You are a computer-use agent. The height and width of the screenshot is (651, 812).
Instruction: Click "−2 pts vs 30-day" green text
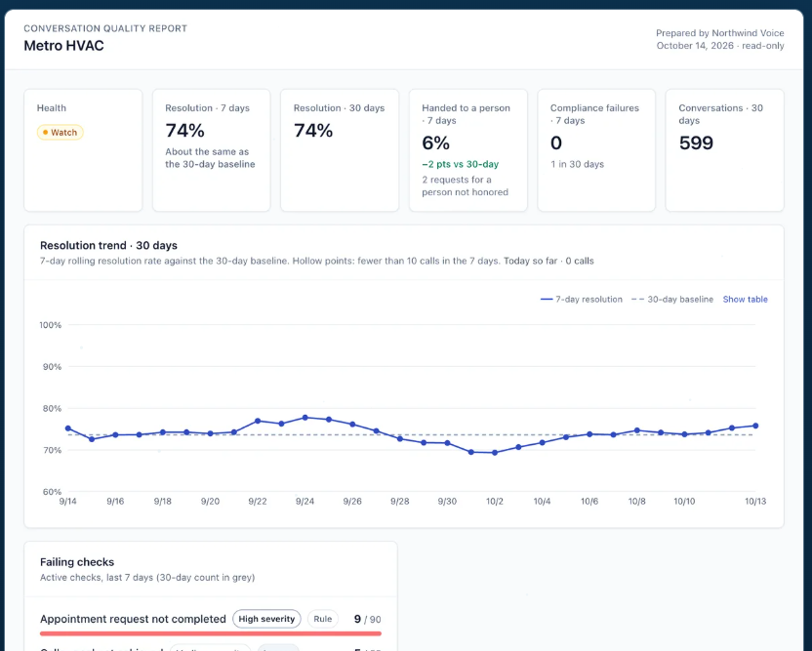461,164
